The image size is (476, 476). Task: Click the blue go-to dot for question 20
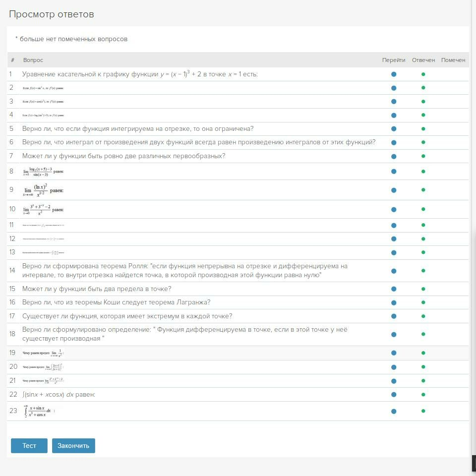point(394,367)
